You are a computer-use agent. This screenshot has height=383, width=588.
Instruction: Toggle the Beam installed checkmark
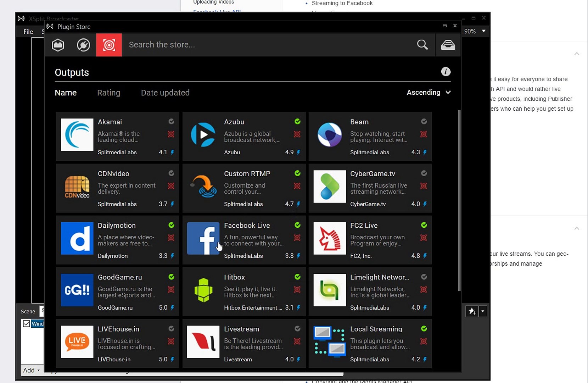tap(424, 122)
